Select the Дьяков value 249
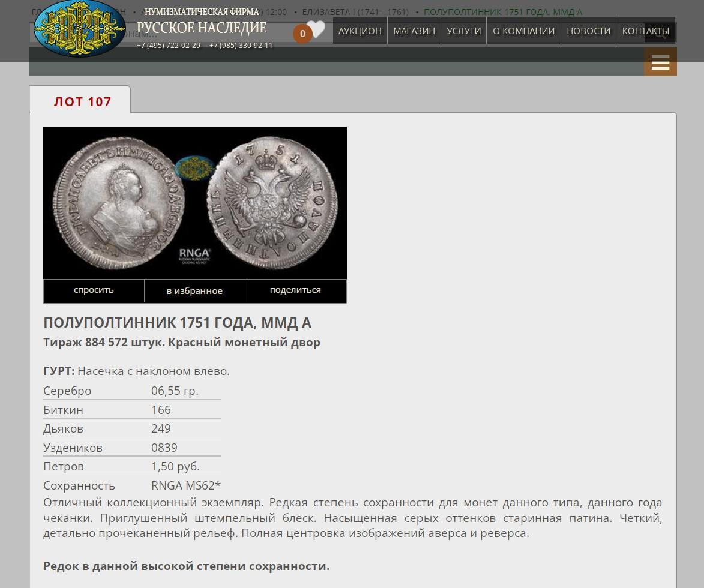 pos(161,428)
